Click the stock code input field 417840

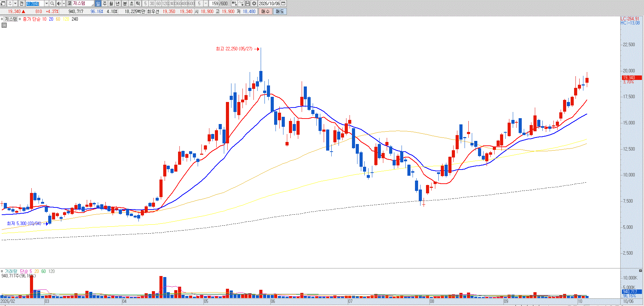point(35,3)
